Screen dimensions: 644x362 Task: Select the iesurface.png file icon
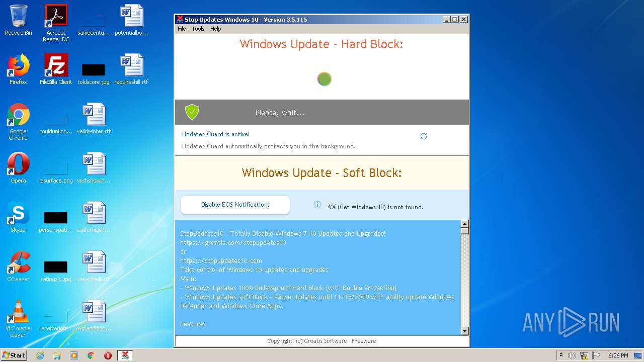click(x=56, y=171)
